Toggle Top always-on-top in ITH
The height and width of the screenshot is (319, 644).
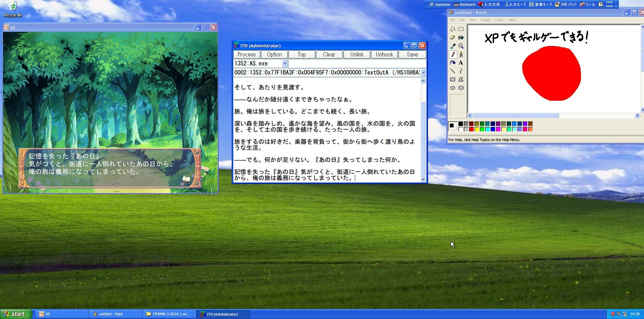301,54
